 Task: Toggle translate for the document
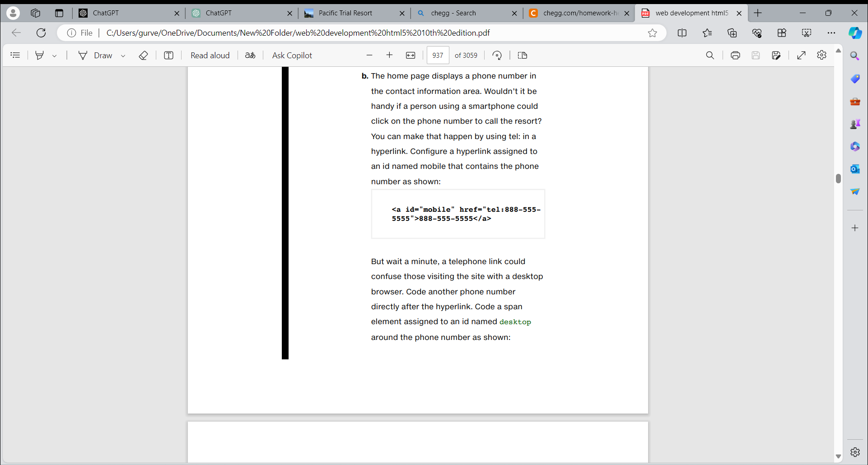[x=250, y=55]
